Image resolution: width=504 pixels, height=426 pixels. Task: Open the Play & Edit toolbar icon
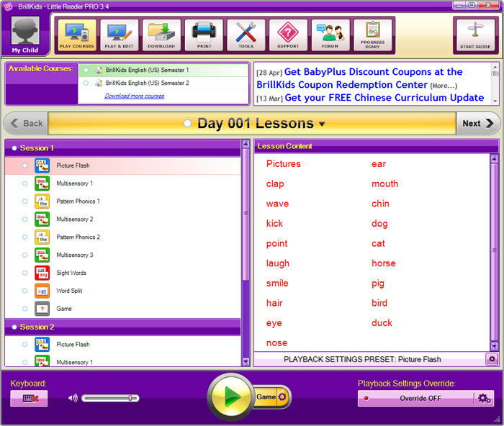click(119, 35)
